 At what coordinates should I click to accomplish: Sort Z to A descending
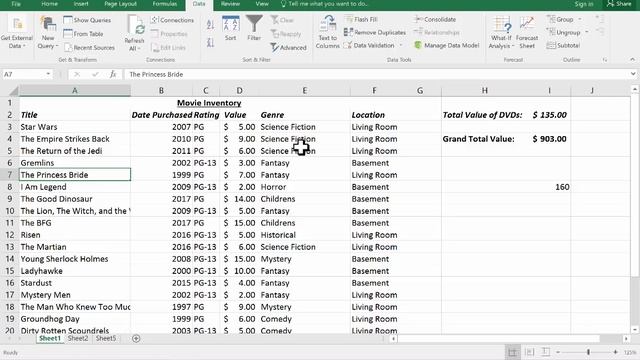coord(210,42)
